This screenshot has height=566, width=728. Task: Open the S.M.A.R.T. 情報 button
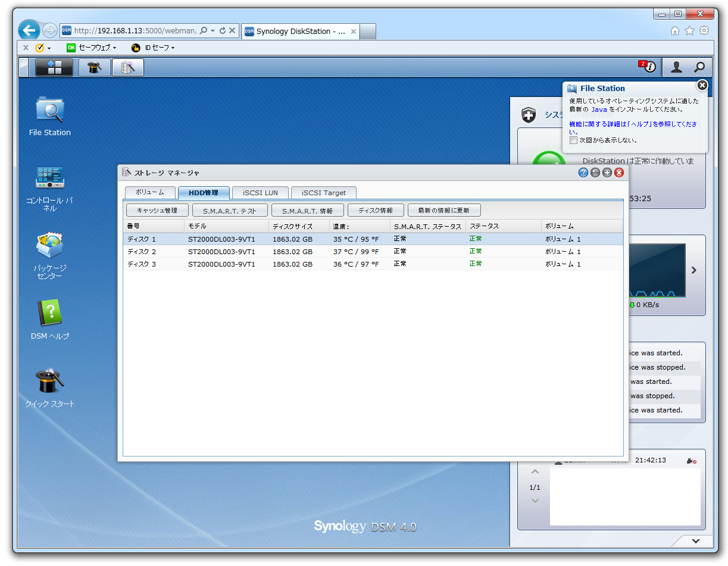(x=307, y=210)
